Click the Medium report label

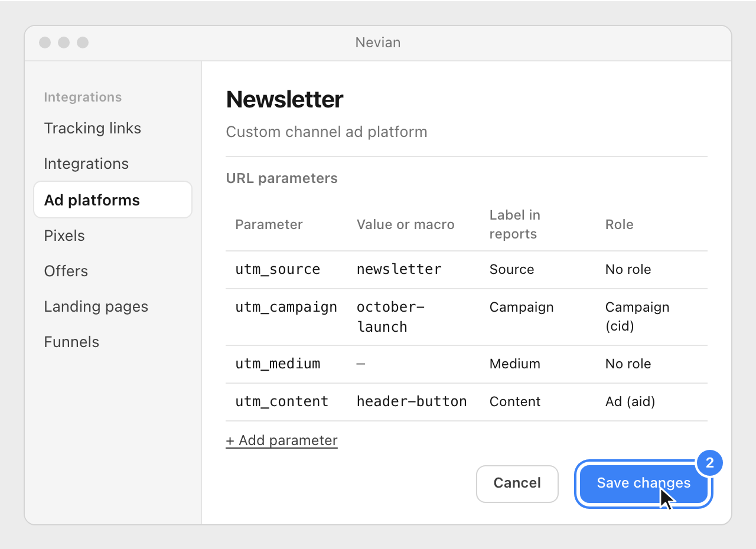click(x=515, y=364)
